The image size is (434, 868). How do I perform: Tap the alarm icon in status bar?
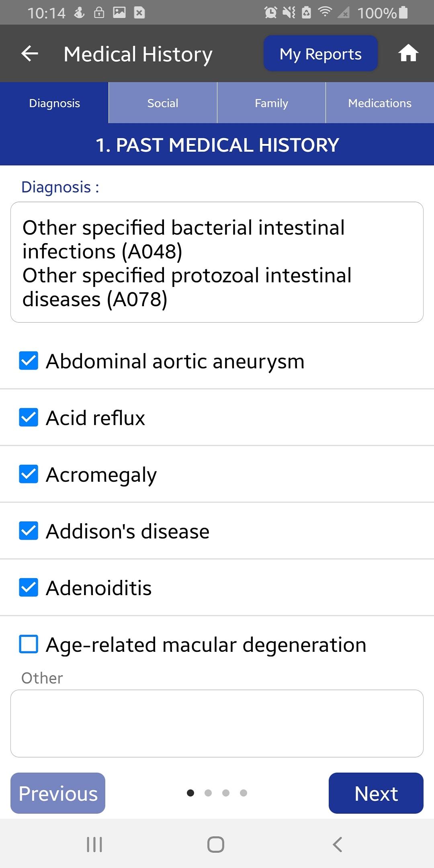270,13
